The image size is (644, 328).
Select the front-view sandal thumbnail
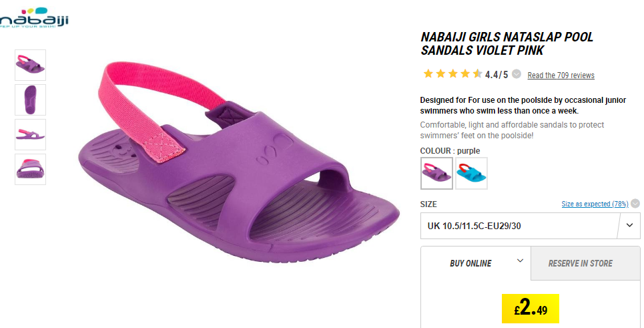(31, 169)
